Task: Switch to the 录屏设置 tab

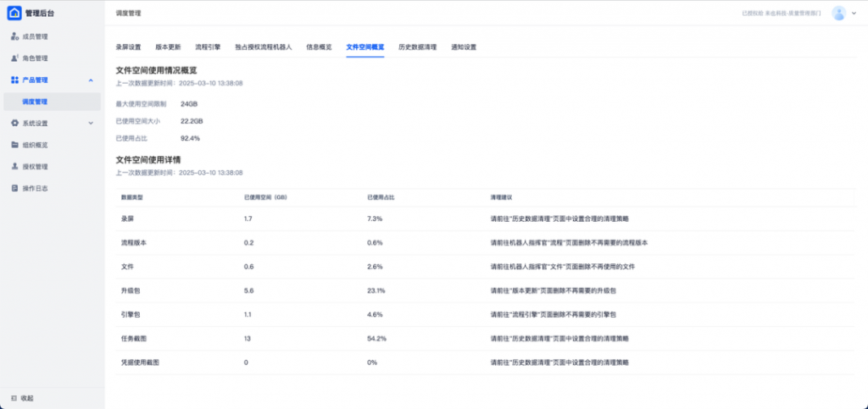Action: 128,47
